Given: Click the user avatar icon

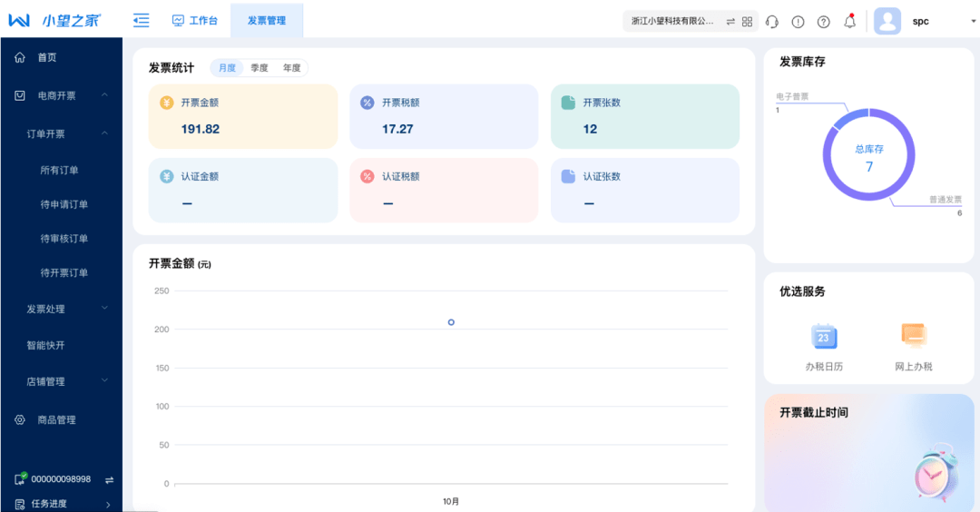Looking at the screenshot, I should click(887, 21).
